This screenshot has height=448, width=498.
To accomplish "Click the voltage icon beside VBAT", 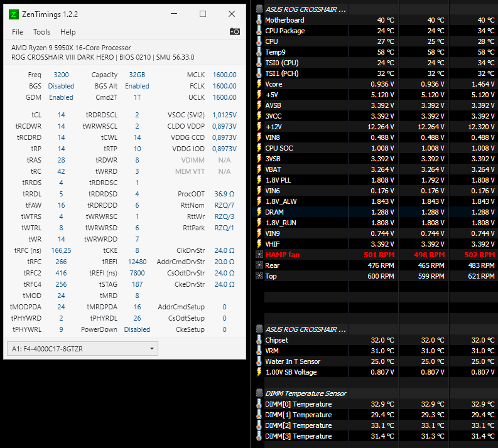I will pyautogui.click(x=259, y=169).
